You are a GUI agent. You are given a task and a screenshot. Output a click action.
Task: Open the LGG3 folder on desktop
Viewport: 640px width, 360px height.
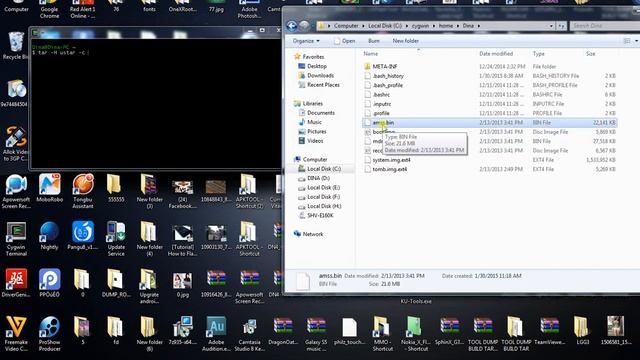pyautogui.click(x=582, y=330)
